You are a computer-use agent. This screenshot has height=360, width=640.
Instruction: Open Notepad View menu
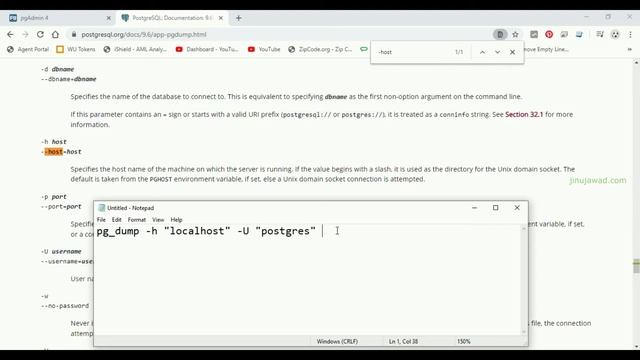point(158,220)
